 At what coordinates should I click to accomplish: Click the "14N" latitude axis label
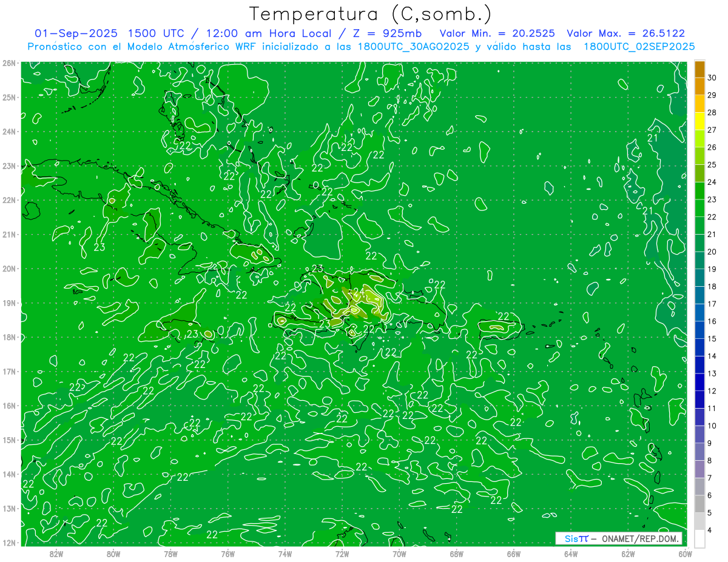click(8, 474)
